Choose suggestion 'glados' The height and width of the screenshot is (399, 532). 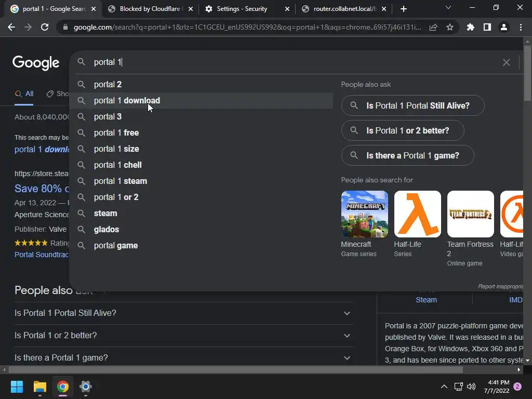(201, 229)
